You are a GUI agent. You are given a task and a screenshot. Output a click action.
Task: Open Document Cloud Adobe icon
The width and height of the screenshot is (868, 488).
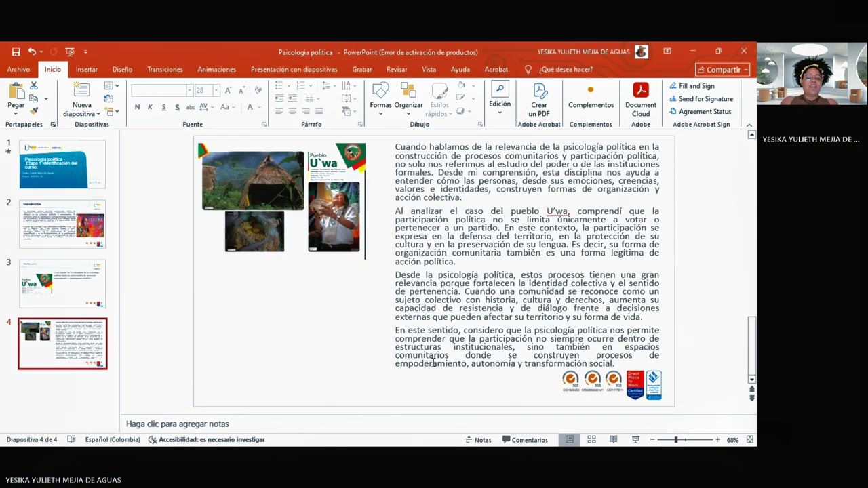point(641,90)
